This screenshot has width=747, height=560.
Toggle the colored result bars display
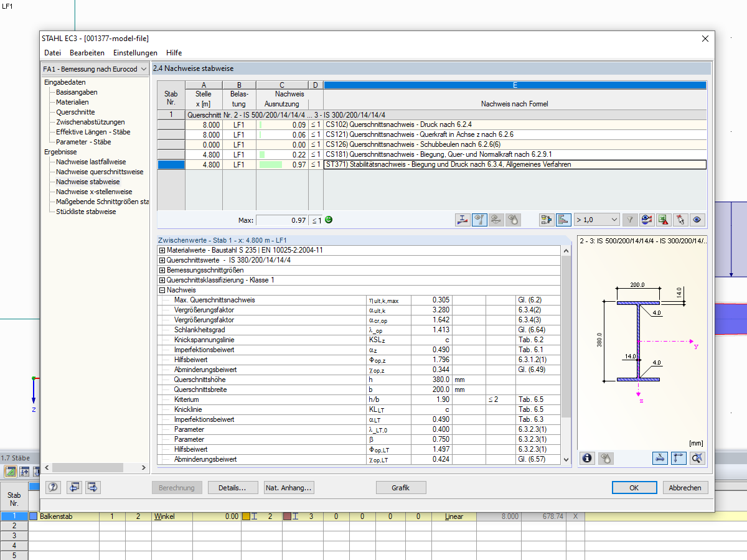tap(564, 220)
